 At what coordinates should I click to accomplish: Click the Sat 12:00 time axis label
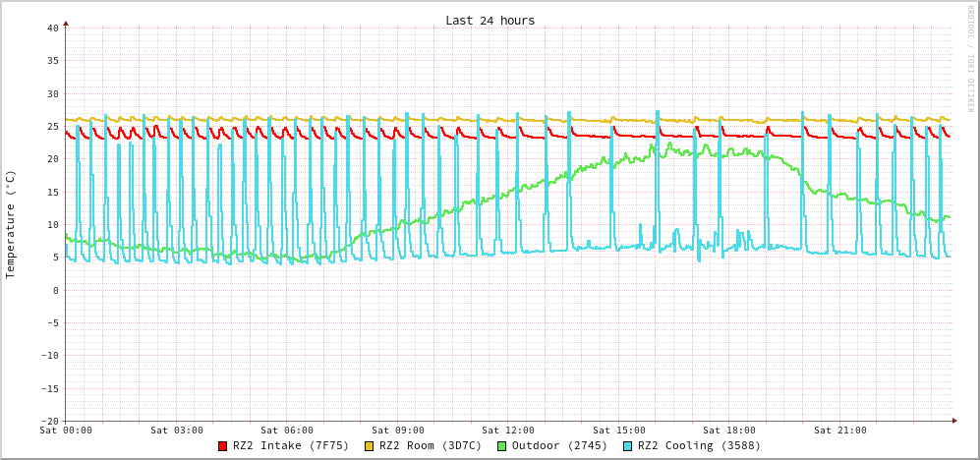click(x=508, y=431)
